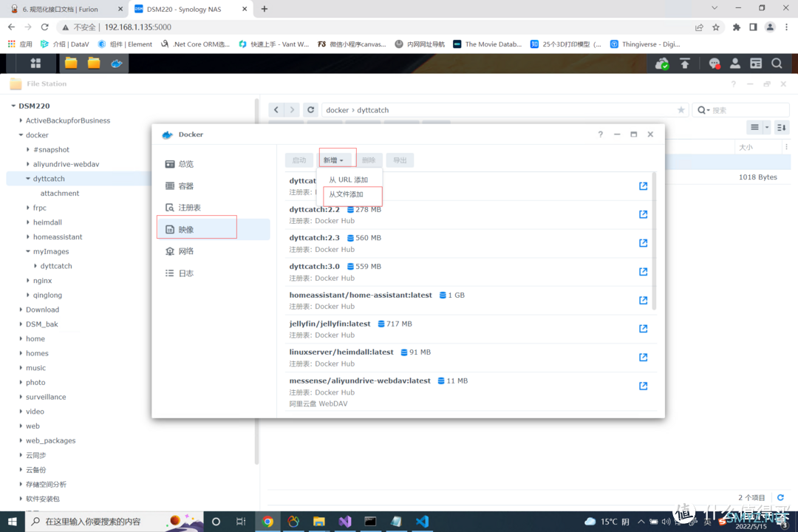Click the Docker window help question mark
The height and width of the screenshot is (532, 798).
coord(601,134)
